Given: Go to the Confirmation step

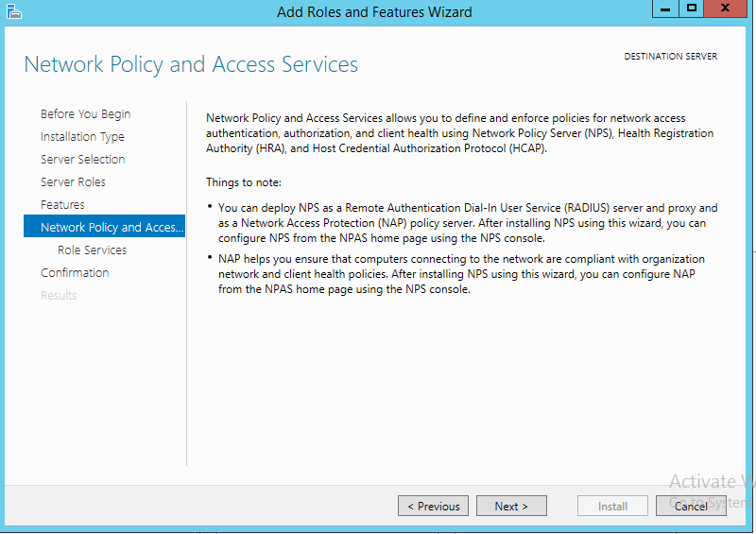Looking at the screenshot, I should [x=75, y=273].
